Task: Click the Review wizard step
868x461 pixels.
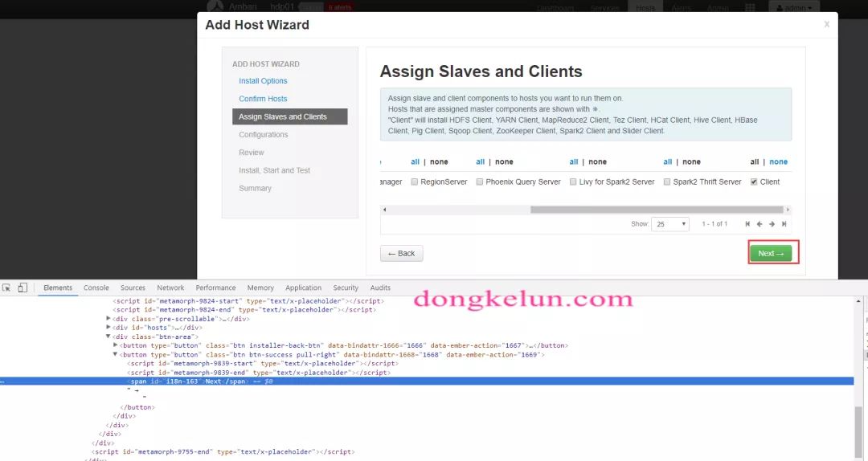Action: coord(252,152)
